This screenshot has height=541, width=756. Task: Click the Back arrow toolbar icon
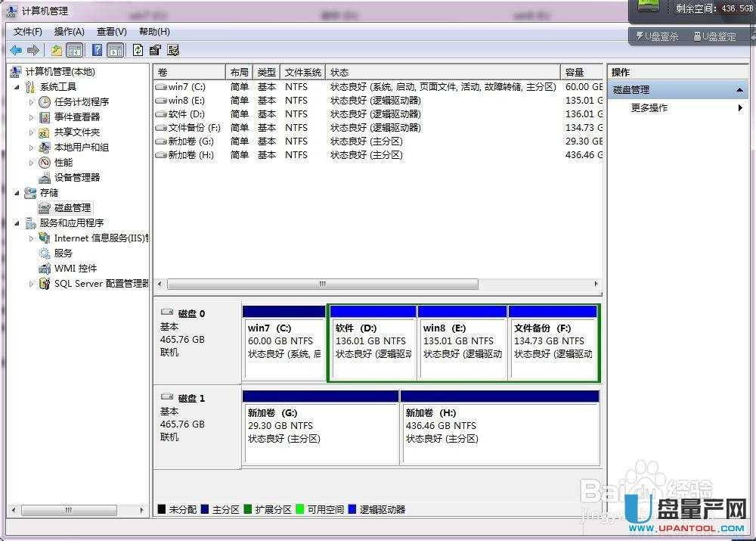tap(15, 50)
